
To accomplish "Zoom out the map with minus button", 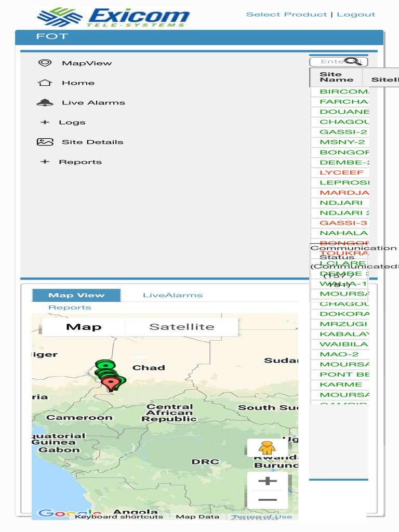I will point(268,499).
